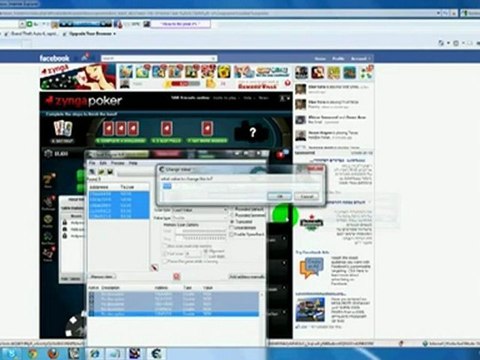Open Internet Explorer from the taskbar
This screenshot has width=480, height=360.
click(x=95, y=353)
